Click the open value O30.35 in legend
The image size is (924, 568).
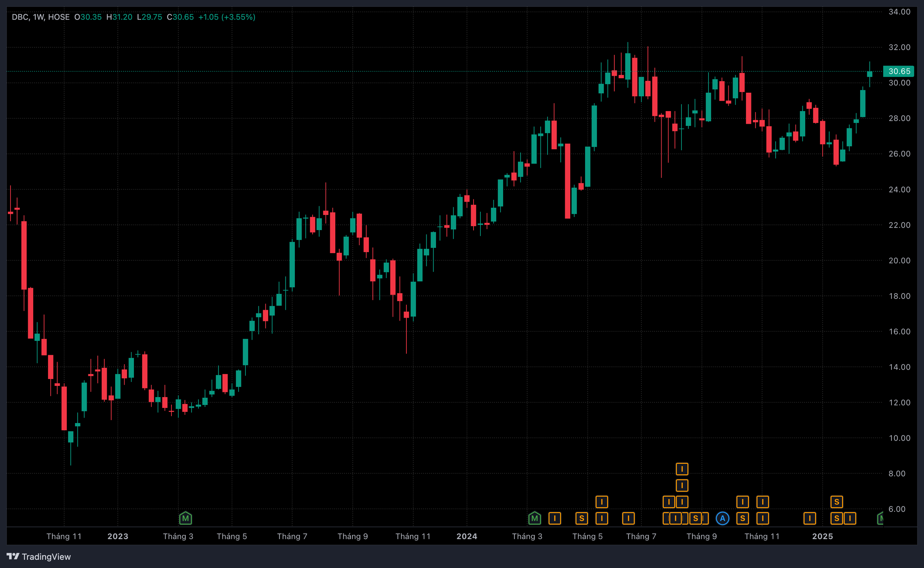point(88,17)
